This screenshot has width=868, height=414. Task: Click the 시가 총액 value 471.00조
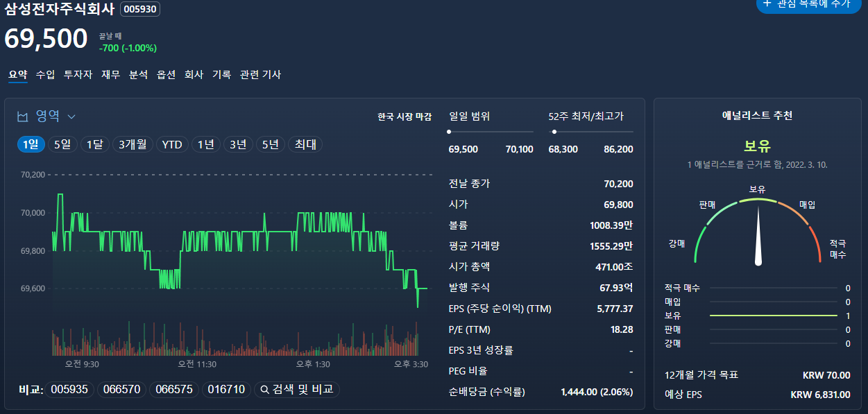point(615,267)
